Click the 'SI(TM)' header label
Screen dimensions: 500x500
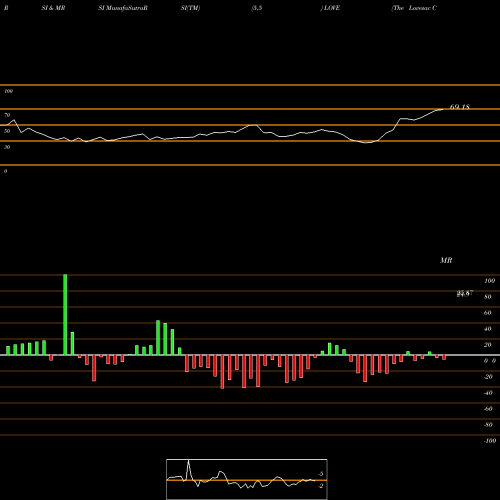click(x=190, y=8)
